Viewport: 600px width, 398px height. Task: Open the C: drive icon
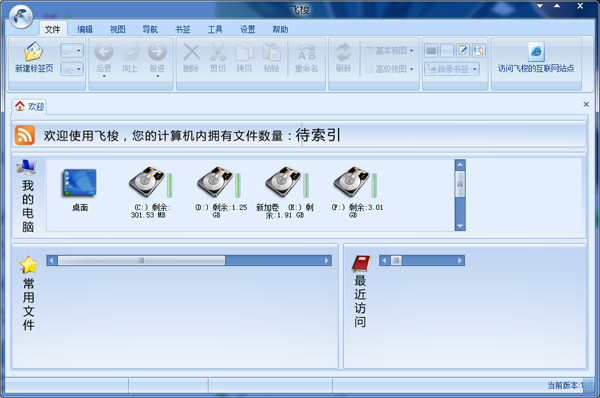click(x=148, y=182)
